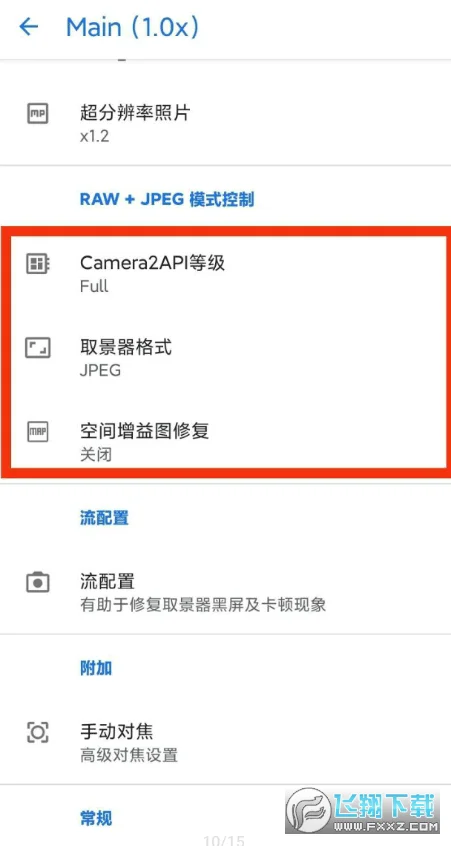The height and width of the screenshot is (846, 451).
Task: Click the 常规 section header
Action: pyautogui.click(x=96, y=818)
